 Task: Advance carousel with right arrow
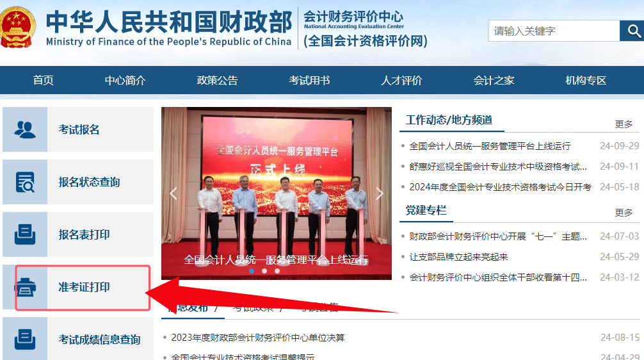pos(380,193)
